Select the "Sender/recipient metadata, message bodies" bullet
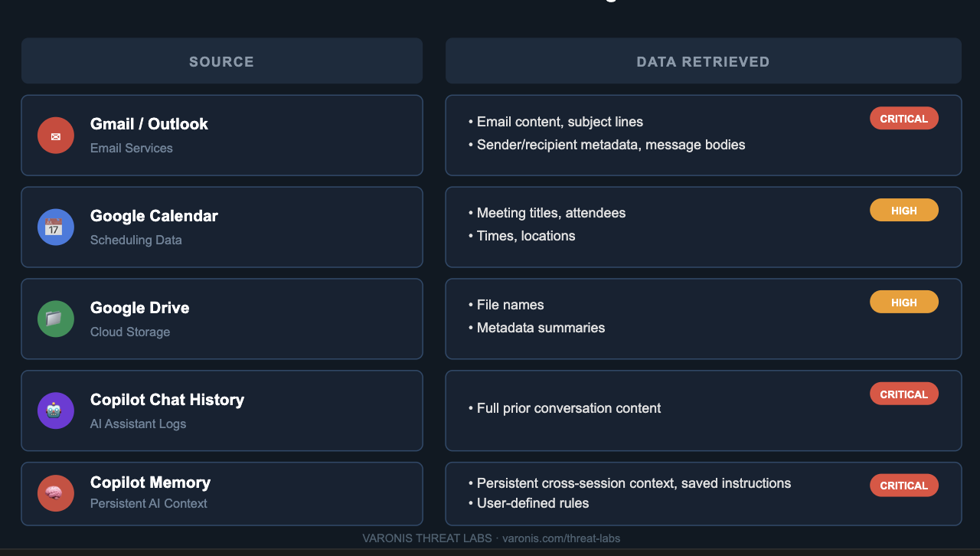 (x=607, y=145)
